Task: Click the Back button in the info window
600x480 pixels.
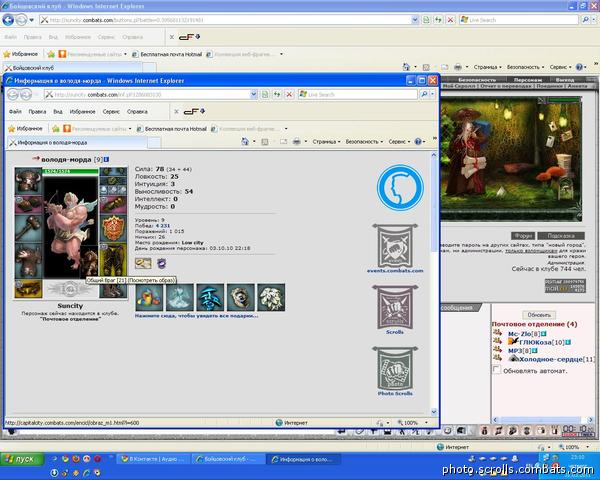Action: [x=13, y=94]
